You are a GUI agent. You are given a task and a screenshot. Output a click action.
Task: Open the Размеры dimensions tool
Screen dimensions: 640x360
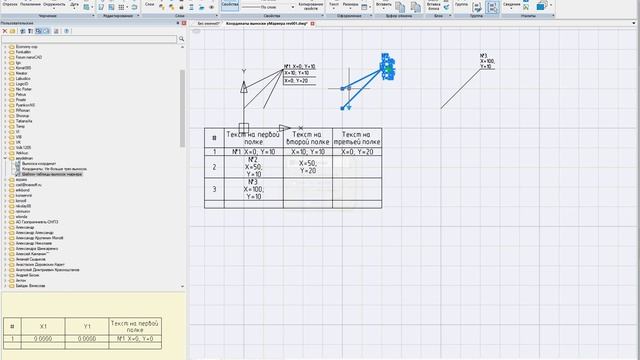click(350, 4)
